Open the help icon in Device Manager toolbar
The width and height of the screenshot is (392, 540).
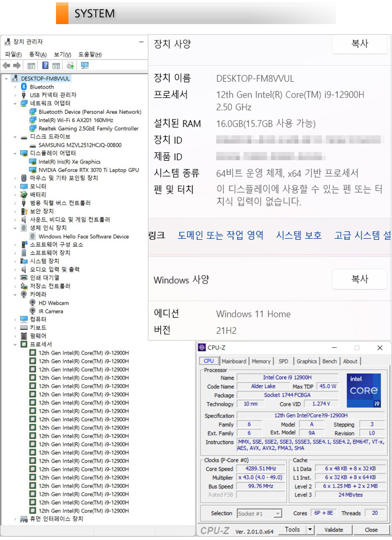point(45,66)
